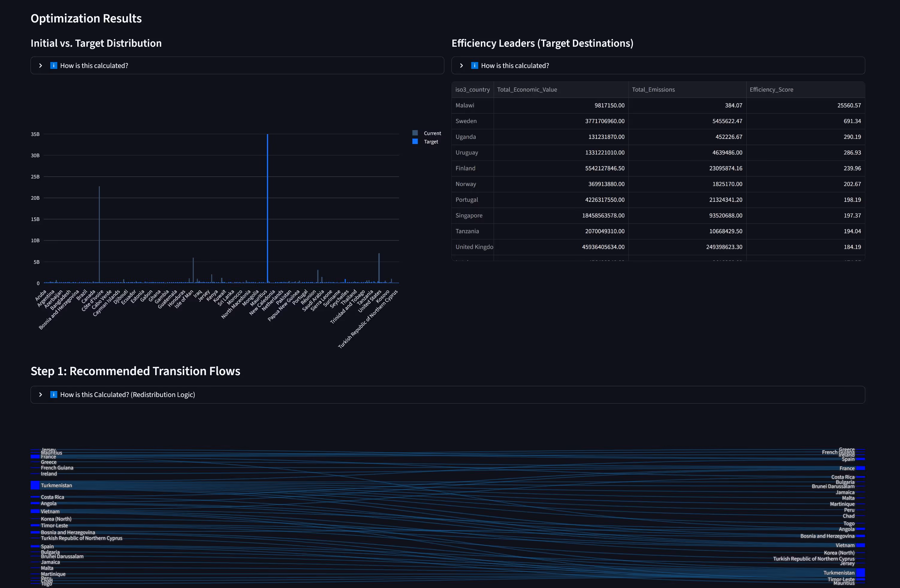Toggle Target series in chart legend
Viewport: 900px width, 588px height.
[x=431, y=142]
